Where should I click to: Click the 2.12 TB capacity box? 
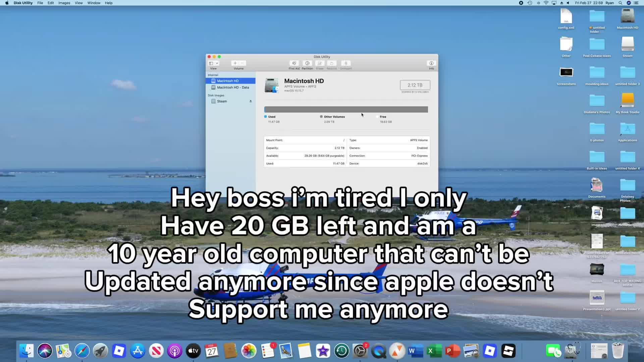click(415, 85)
